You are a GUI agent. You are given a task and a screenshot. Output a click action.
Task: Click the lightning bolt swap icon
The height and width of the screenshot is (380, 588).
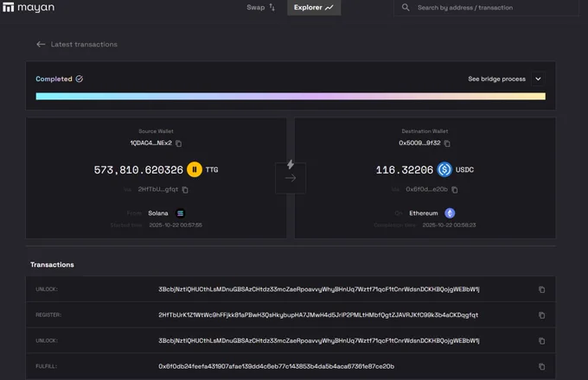(x=291, y=164)
